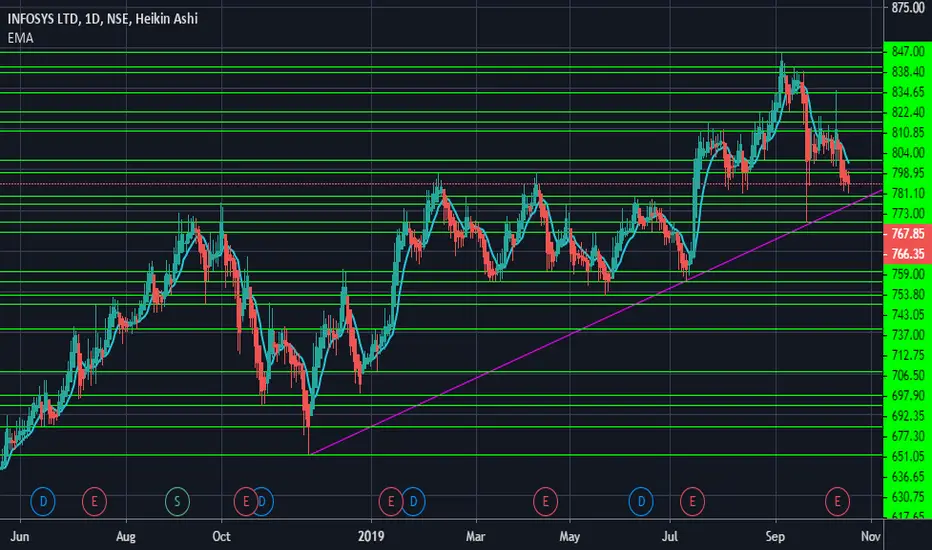Click the 692.35 price axis label
Viewport: 932px width, 550px height.
pyautogui.click(x=908, y=416)
